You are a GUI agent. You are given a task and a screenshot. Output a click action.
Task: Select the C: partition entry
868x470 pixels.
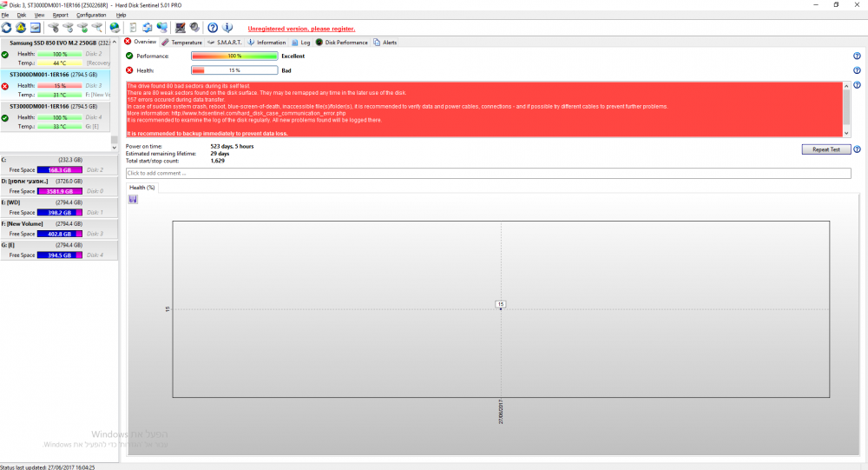pyautogui.click(x=59, y=164)
